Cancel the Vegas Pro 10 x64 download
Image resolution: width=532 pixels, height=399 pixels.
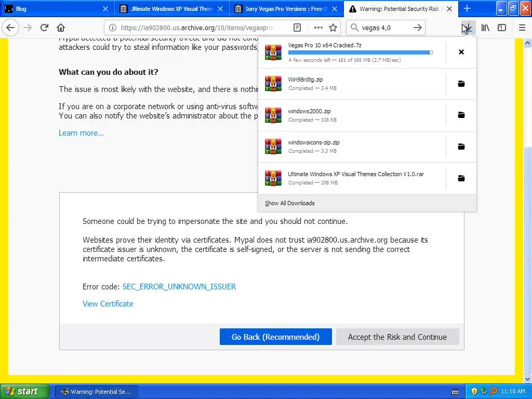[x=461, y=52]
